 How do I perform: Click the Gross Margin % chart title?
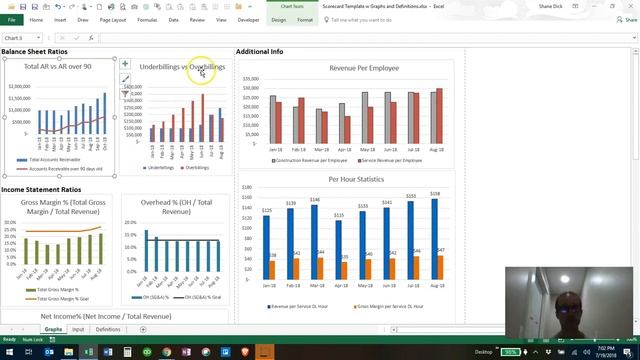coord(63,207)
